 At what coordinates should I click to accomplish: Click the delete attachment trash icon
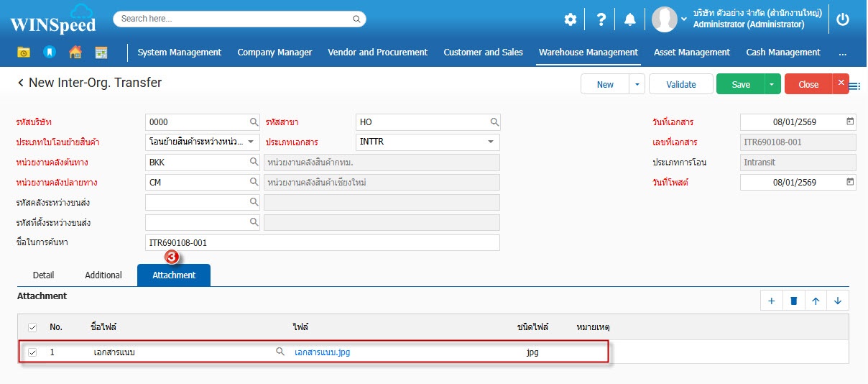click(793, 301)
